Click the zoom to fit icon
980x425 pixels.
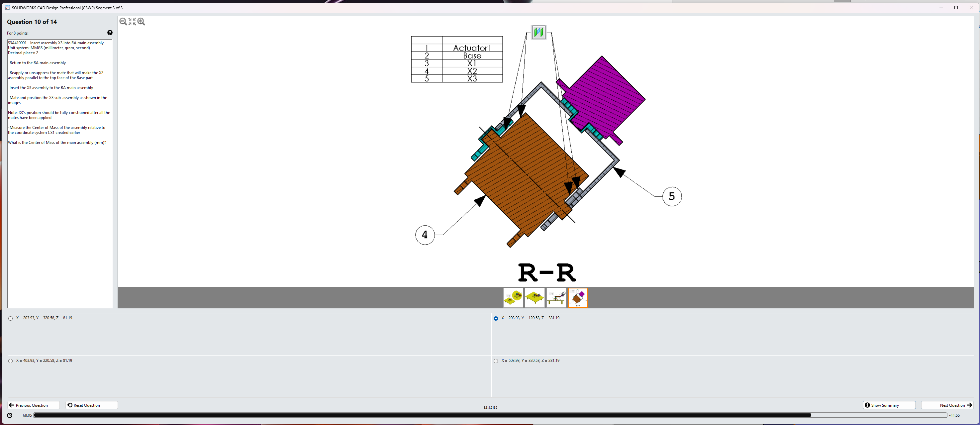coord(132,22)
